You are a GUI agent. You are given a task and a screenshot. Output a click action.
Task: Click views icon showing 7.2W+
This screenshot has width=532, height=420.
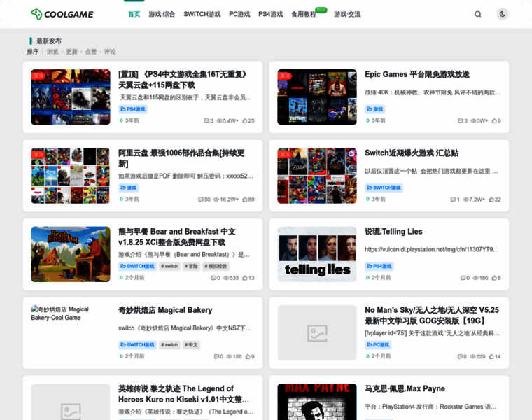pyautogui.click(x=465, y=199)
